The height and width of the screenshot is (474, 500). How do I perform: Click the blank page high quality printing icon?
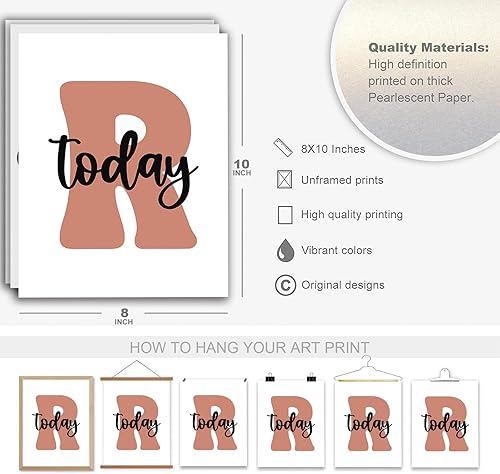point(285,215)
